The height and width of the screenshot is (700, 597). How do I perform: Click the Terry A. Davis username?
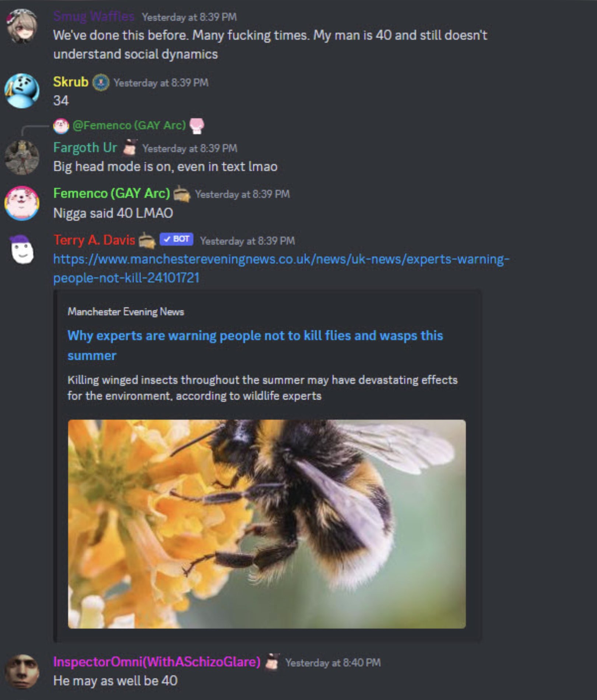(94, 240)
